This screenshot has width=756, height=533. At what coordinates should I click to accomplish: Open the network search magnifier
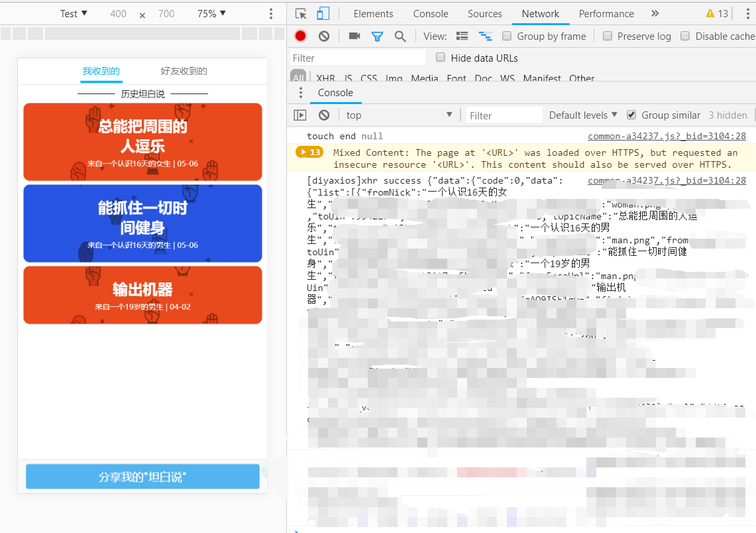pos(400,36)
